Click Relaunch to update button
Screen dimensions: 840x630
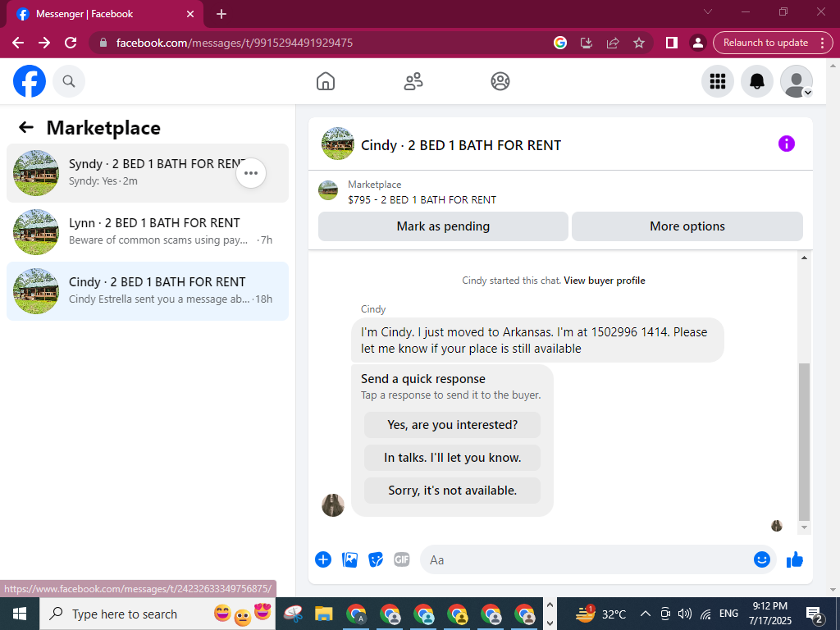pos(765,43)
